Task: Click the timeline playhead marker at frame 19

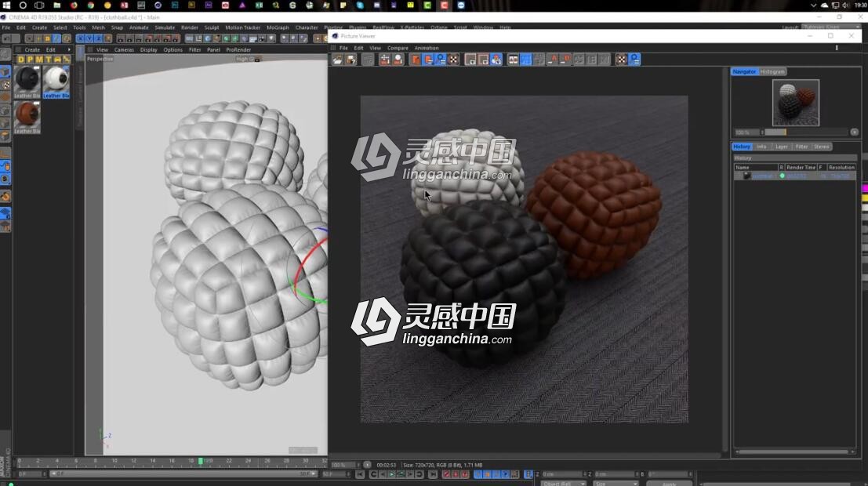Action: (201, 461)
